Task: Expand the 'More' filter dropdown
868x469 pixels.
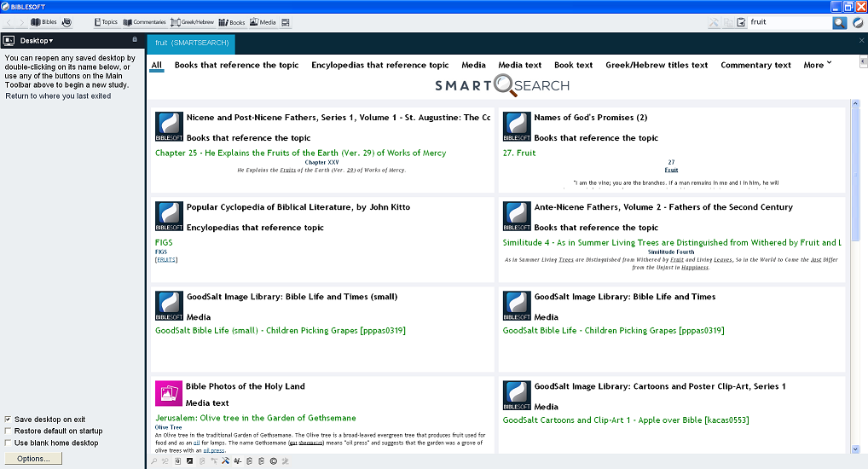Action: click(x=817, y=66)
